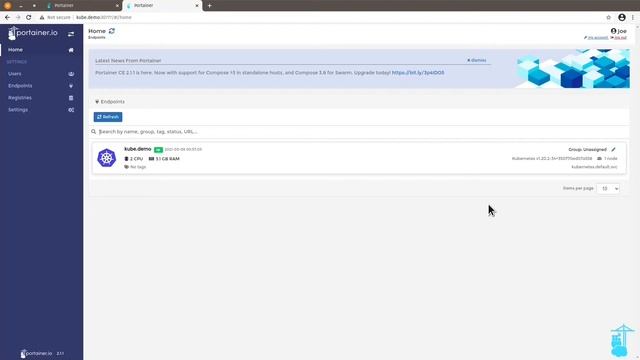Open the Home sidebar menu item
This screenshot has width=640, height=360.
pyautogui.click(x=41, y=50)
